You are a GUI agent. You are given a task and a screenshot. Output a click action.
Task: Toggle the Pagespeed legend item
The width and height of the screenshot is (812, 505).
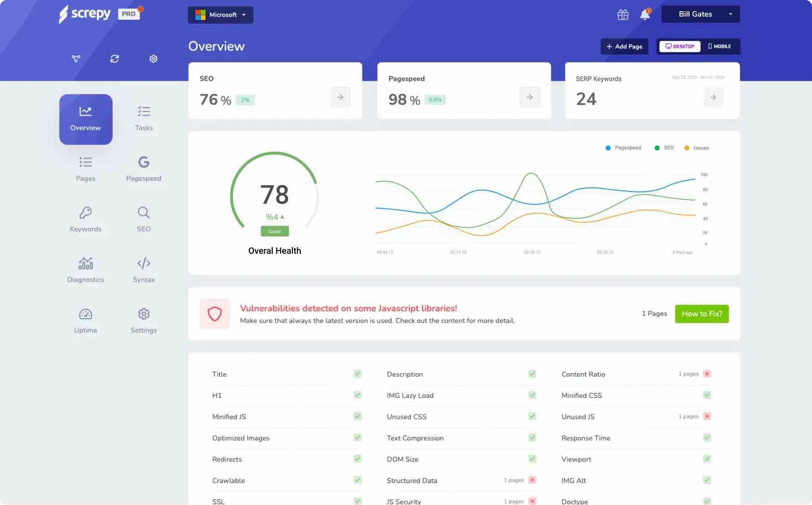624,148
